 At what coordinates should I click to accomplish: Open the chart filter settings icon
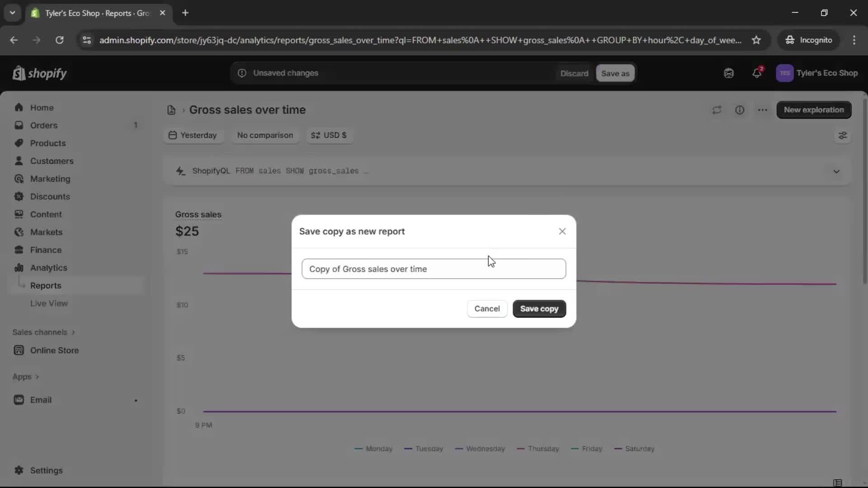tap(843, 136)
